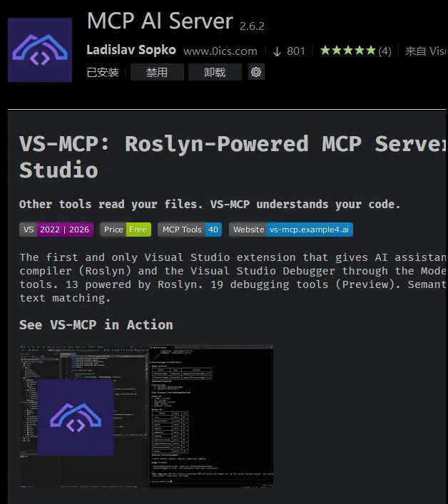Uninstall the extension with 卸載 button
This screenshot has height=504, width=448.
point(215,72)
